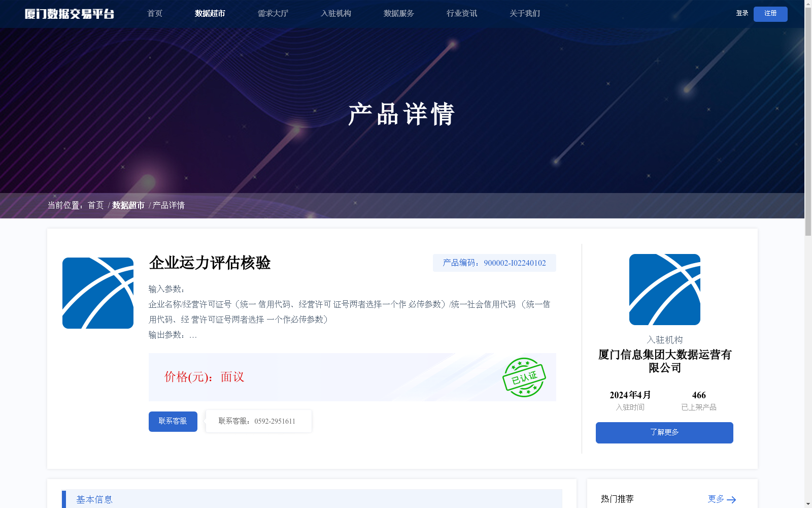Click the 了解更多 button
Viewport: 812px width, 508px height.
pyautogui.click(x=664, y=433)
